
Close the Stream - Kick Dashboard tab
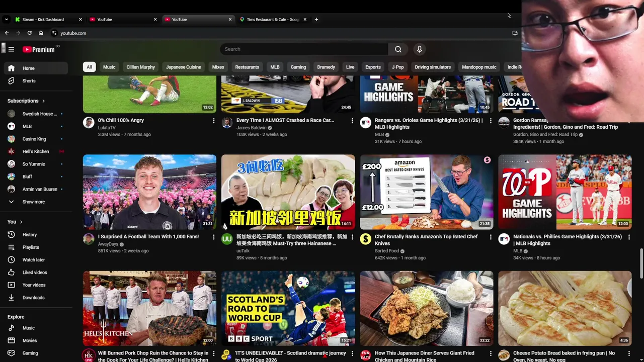click(x=80, y=20)
